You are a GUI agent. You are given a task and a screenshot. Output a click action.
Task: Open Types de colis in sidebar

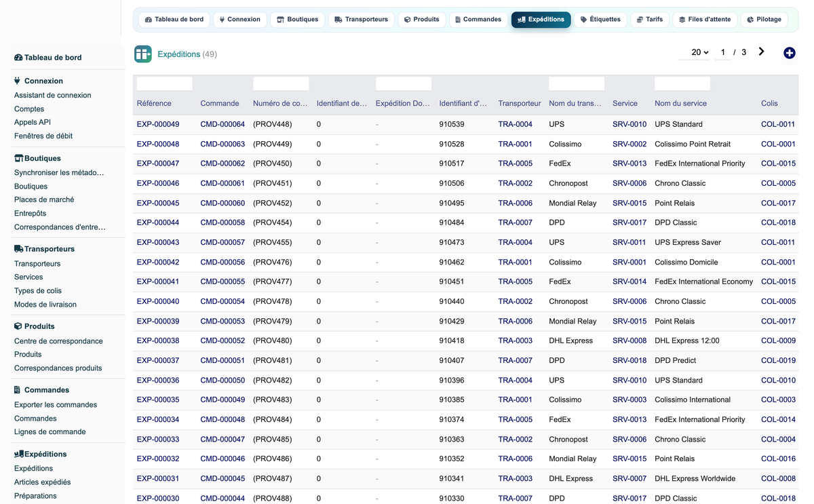point(38,291)
